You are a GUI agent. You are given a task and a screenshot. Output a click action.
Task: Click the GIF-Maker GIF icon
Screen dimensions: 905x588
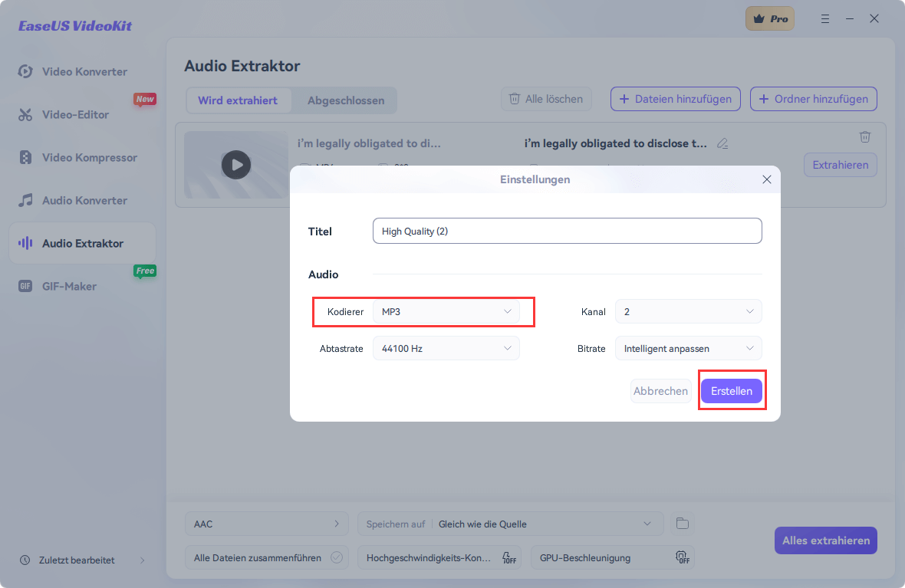click(25, 286)
